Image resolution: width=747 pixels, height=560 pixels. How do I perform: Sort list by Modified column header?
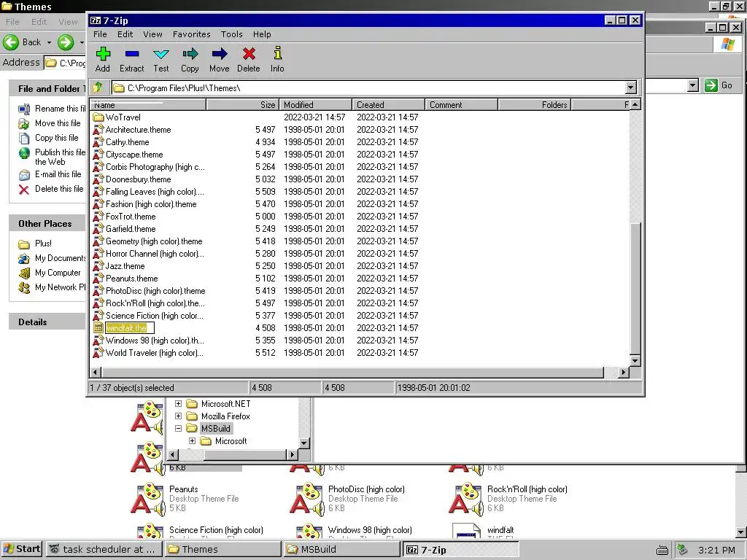[x=315, y=105]
